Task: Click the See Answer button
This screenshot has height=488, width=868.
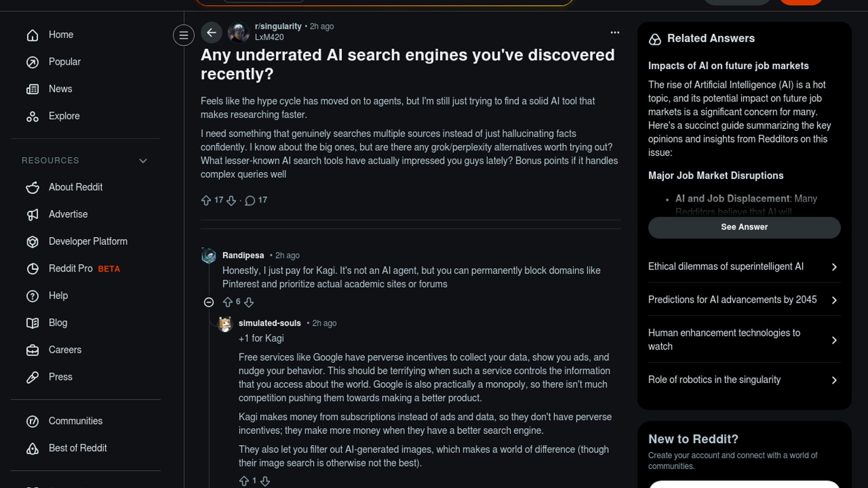Action: 744,227
